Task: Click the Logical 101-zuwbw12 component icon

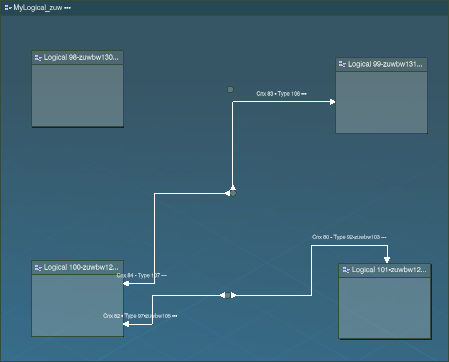Action: point(346,270)
